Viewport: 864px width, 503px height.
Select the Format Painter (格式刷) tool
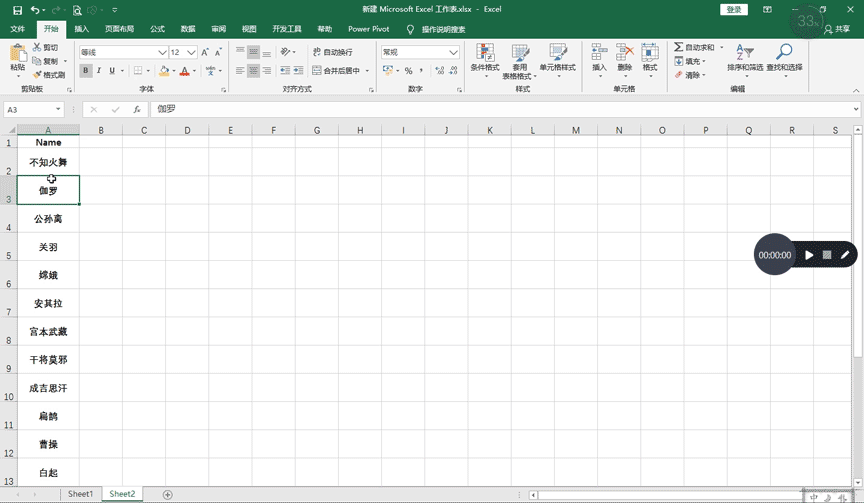[x=48, y=75]
